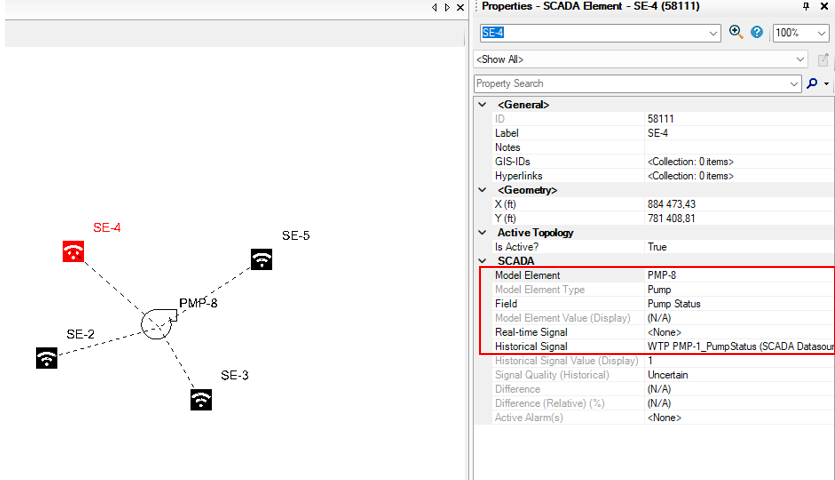Click the Model Element Value (Display) N/A
This screenshot has height=480, width=835.
(x=659, y=318)
